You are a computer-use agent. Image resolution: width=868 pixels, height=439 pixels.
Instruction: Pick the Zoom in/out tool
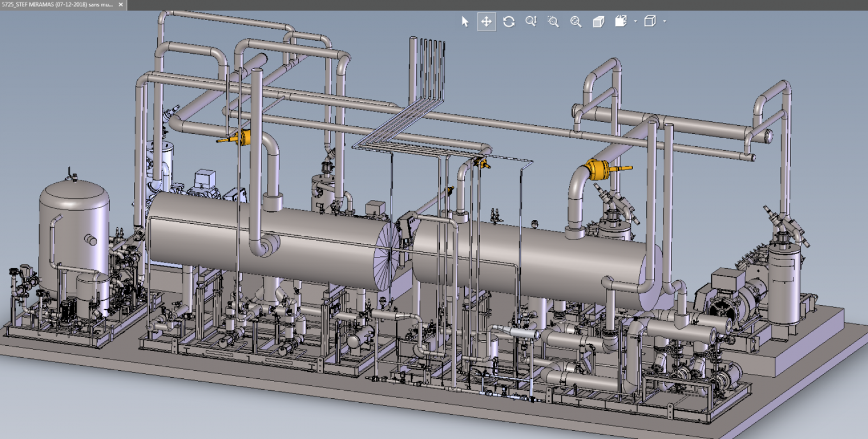531,22
